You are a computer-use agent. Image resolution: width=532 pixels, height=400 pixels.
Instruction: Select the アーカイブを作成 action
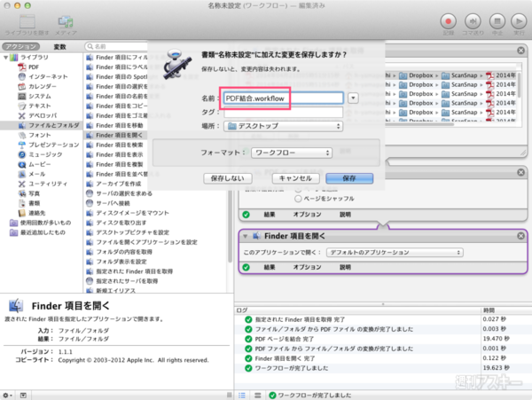click(119, 184)
